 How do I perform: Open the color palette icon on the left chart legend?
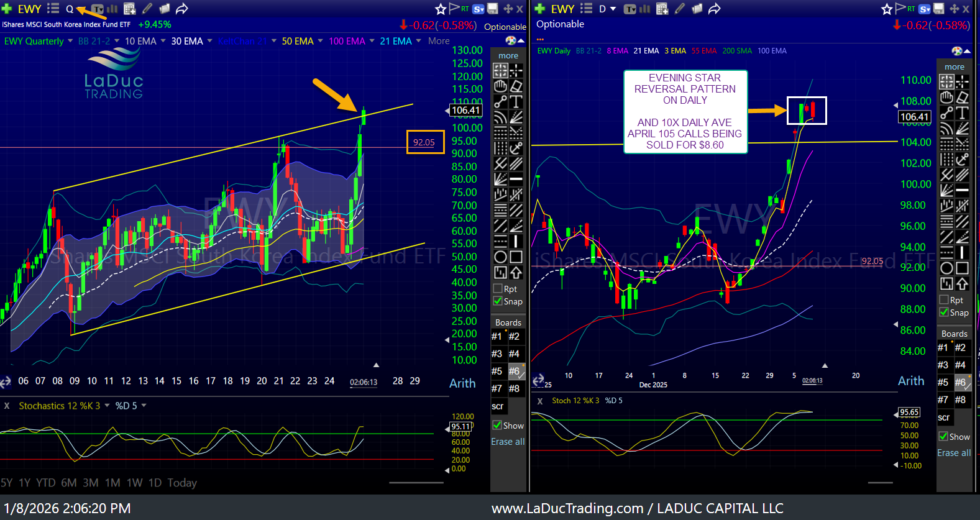coord(511,40)
